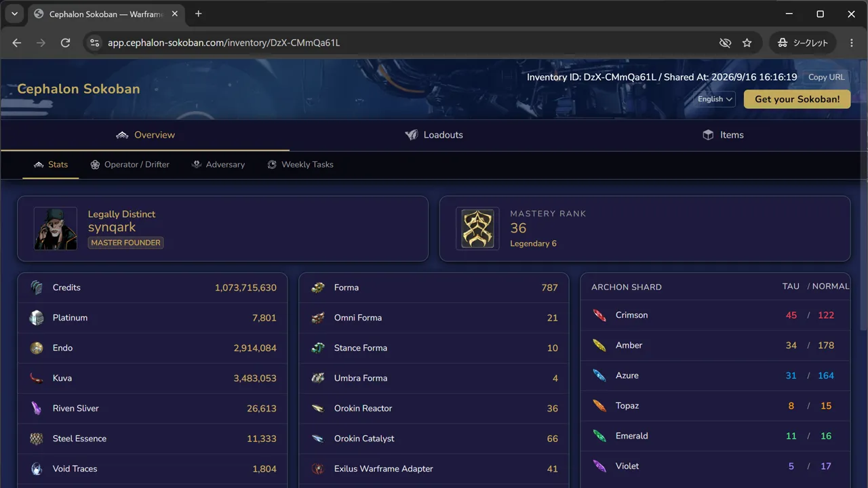This screenshot has height=488, width=868.
Task: Click the Riven Sliver icon
Action: coord(37,408)
